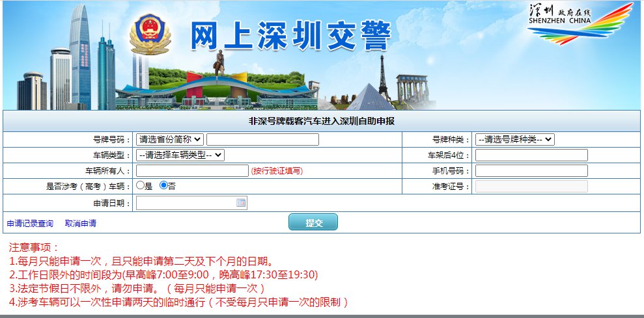Select the 是 radio button for exam vehicle
644x318 pixels.
click(139, 186)
